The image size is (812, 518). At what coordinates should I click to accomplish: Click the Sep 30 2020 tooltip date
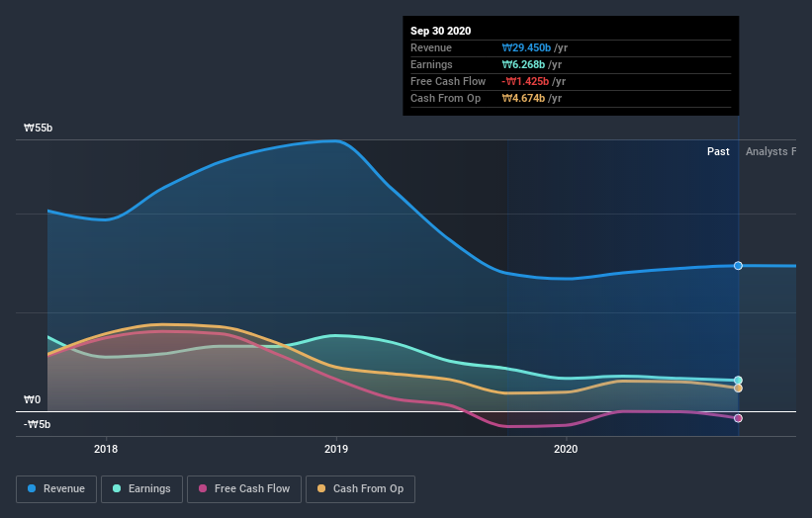pos(441,31)
